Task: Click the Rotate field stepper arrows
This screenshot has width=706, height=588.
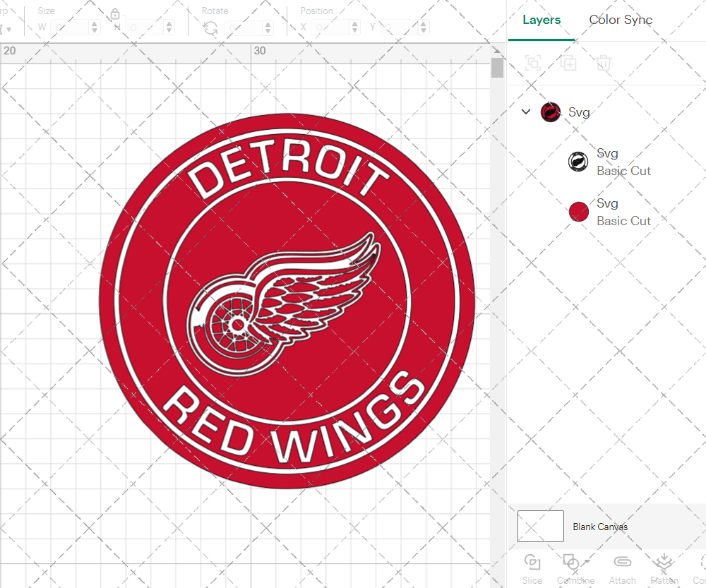Action: 268,28
